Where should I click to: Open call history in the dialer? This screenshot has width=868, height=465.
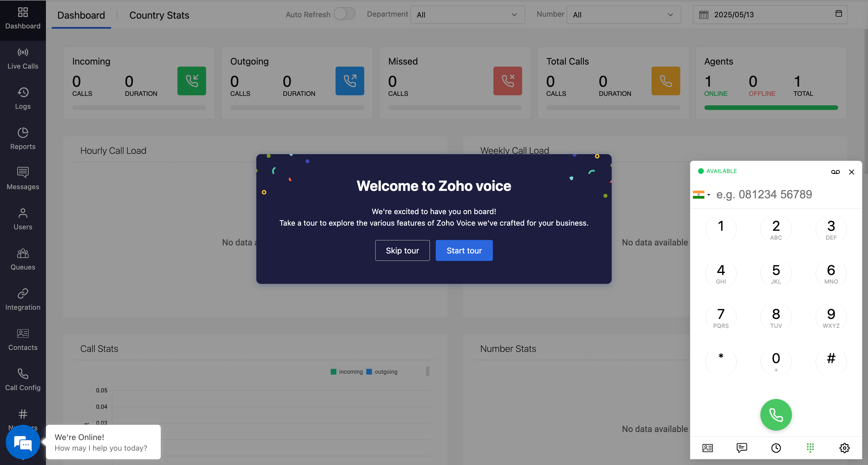(776, 448)
